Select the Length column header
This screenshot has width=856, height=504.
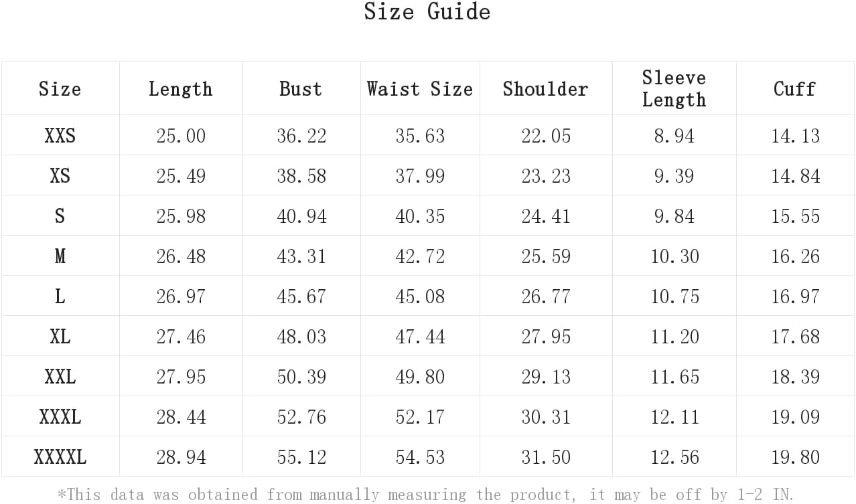tap(180, 89)
